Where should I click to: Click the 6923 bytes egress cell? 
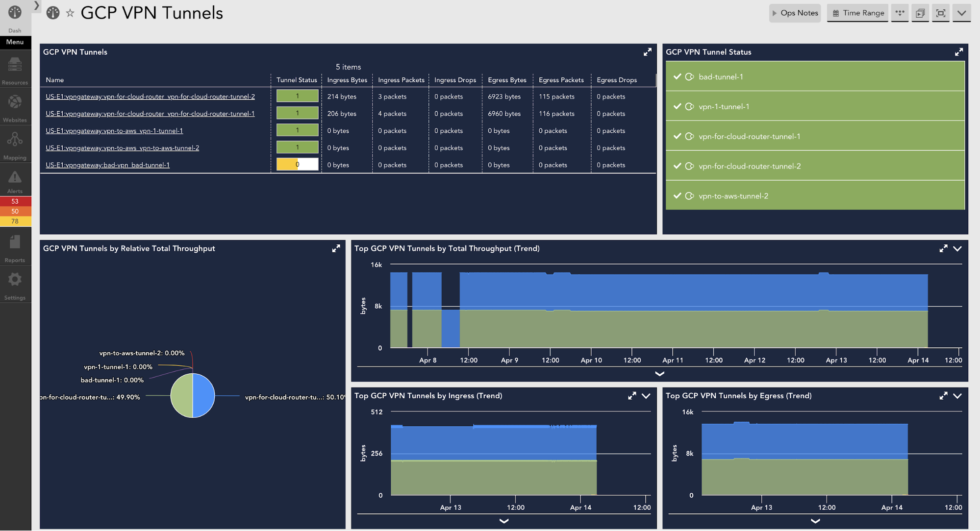(x=504, y=97)
